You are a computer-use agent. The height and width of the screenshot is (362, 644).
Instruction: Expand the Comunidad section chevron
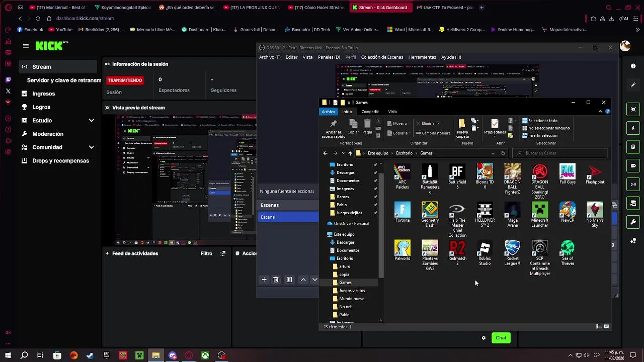(92, 147)
